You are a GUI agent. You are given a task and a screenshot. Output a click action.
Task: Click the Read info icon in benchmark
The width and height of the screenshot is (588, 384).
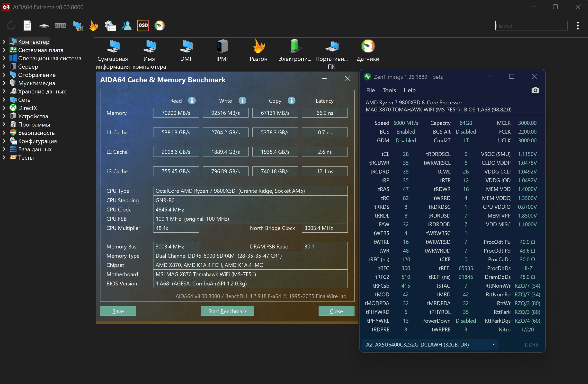[x=192, y=101]
